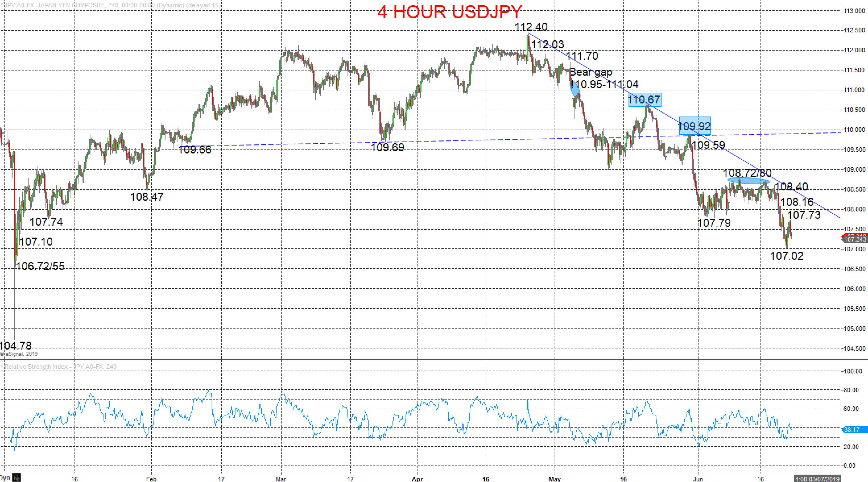Click the Feb date axis marker

[151, 479]
